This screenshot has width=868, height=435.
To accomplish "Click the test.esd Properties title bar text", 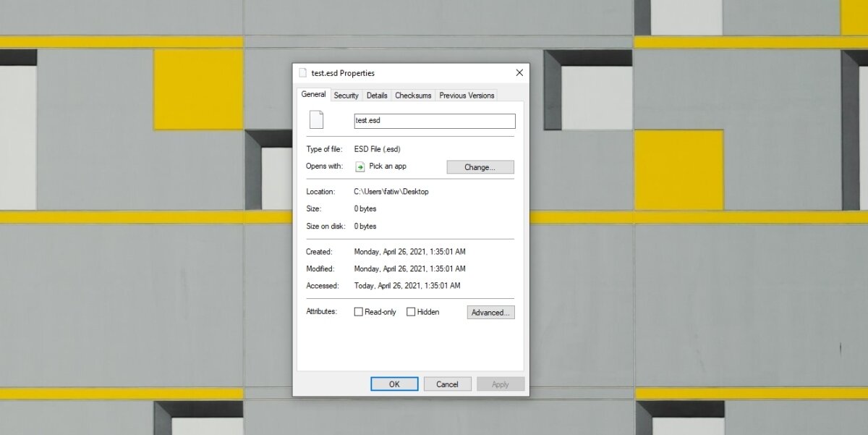I will (343, 73).
